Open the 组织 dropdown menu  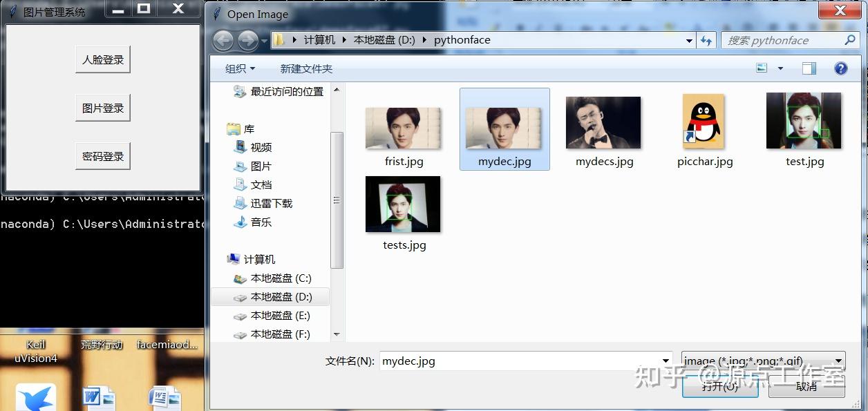pos(238,68)
